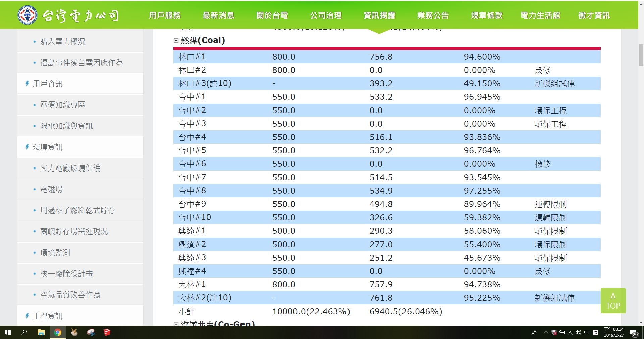Toggle IME Chinese input indicator
Viewport: 644px width, 339px height.
tap(586, 332)
